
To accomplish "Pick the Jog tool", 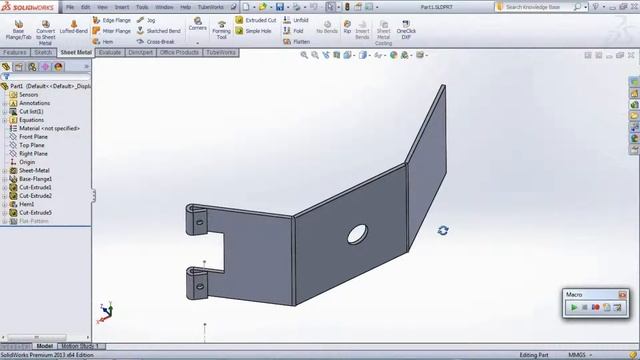I will click(146, 20).
